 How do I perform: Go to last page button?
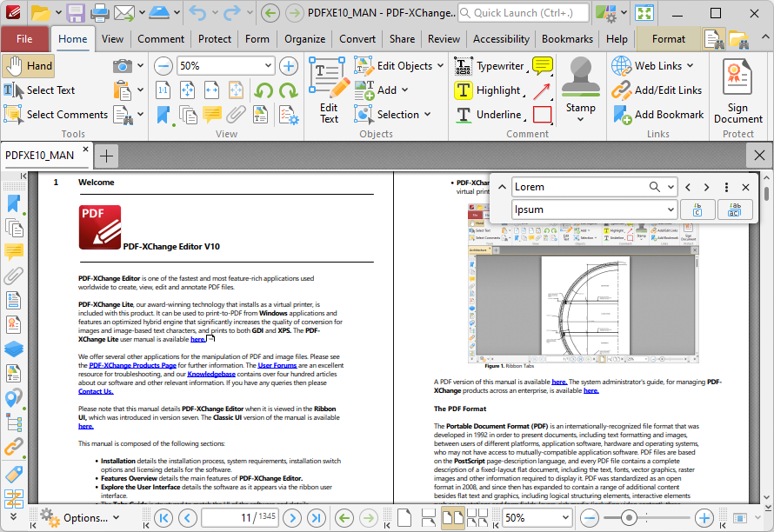tap(317, 518)
